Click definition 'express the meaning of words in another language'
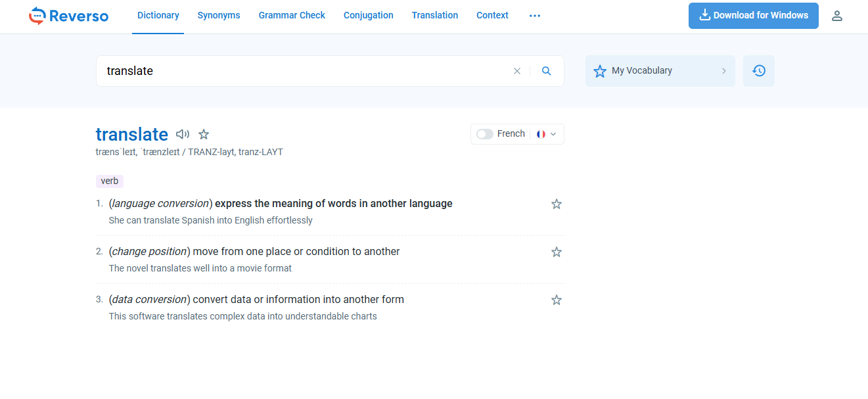 coord(334,204)
